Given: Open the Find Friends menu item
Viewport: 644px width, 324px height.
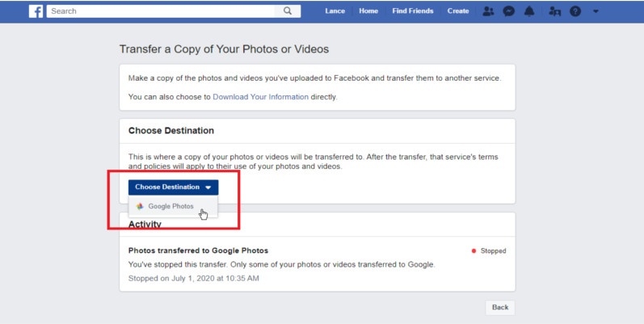Looking at the screenshot, I should 413,11.
